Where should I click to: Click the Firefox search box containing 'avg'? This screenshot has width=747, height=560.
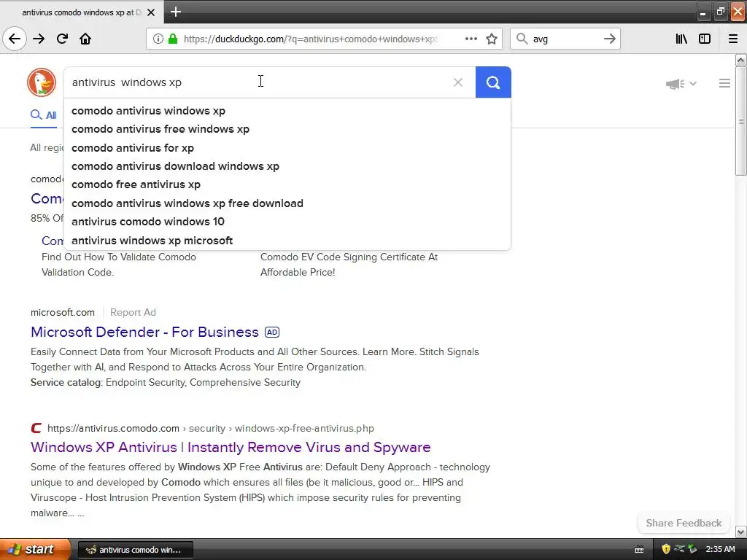[565, 39]
